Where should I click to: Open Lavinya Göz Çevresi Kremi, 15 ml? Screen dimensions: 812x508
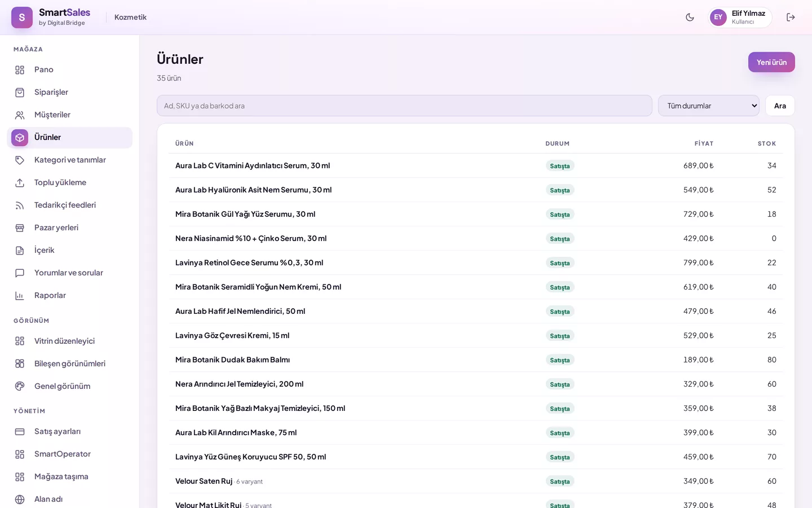[232, 335]
